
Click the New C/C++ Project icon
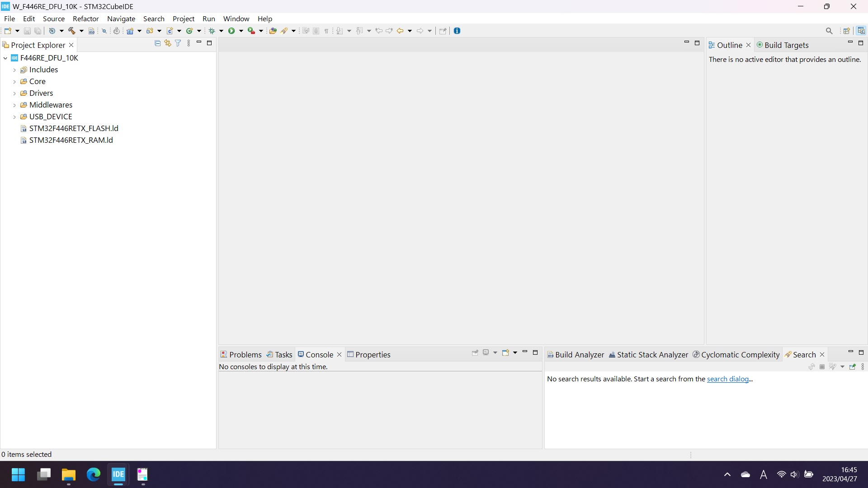(130, 31)
